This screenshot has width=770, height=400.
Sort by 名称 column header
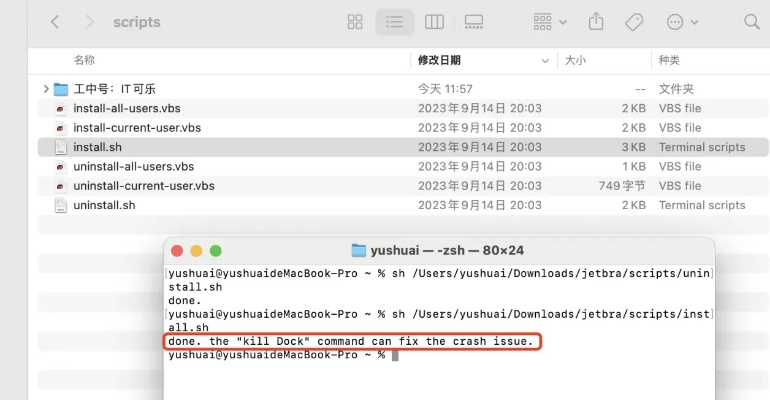pyautogui.click(x=84, y=60)
